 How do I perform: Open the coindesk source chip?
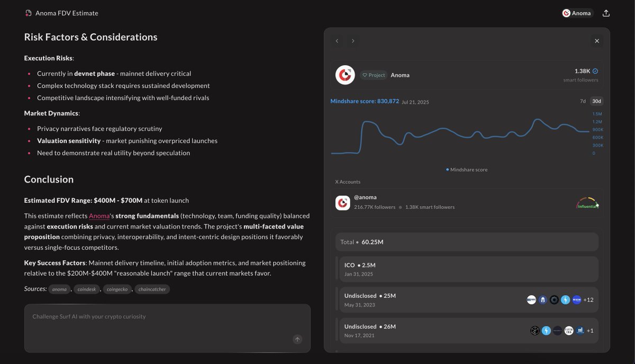(x=86, y=289)
